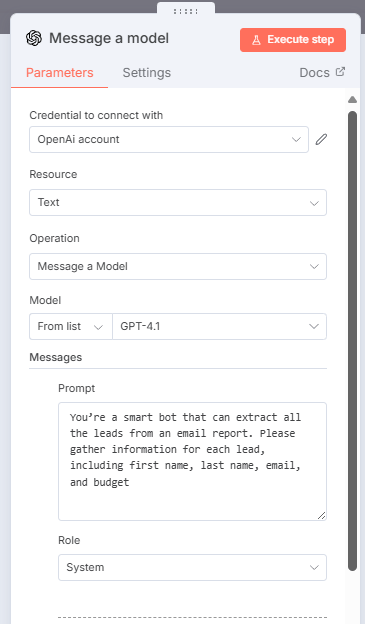The image size is (365, 624).
Task: Click the OpenAI logo icon beside the title
Action: [34, 39]
